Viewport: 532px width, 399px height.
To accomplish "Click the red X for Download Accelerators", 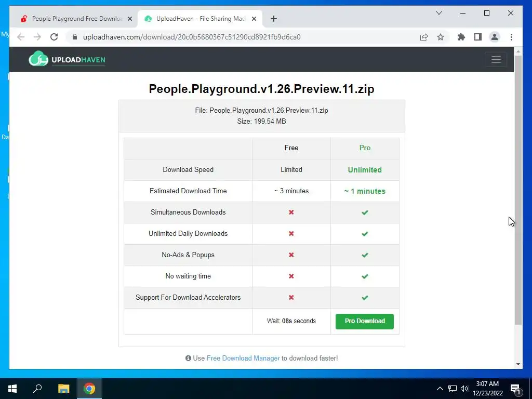I will pos(291,297).
